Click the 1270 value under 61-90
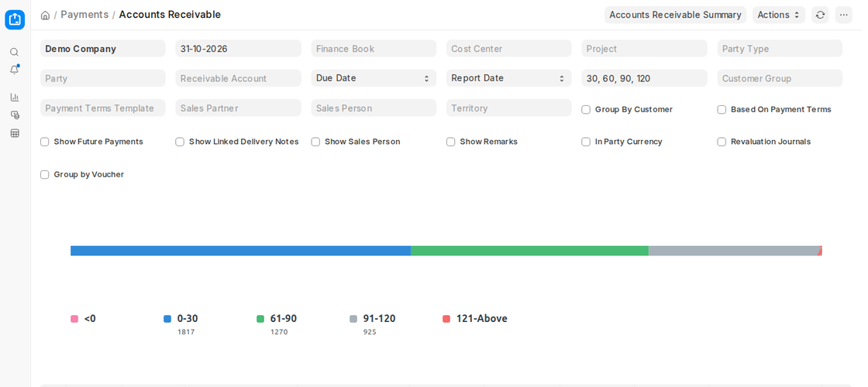The width and height of the screenshot is (868, 387). pyautogui.click(x=279, y=332)
